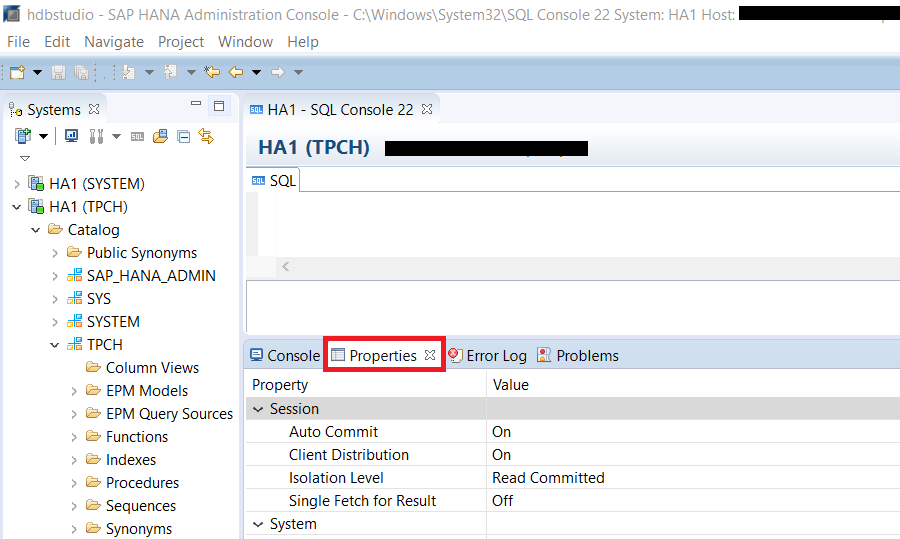900x539 pixels.
Task: Click the Open SQL Console icon
Action: point(137,137)
